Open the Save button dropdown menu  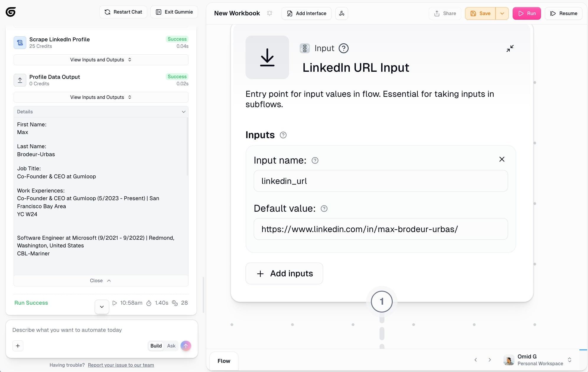point(502,13)
